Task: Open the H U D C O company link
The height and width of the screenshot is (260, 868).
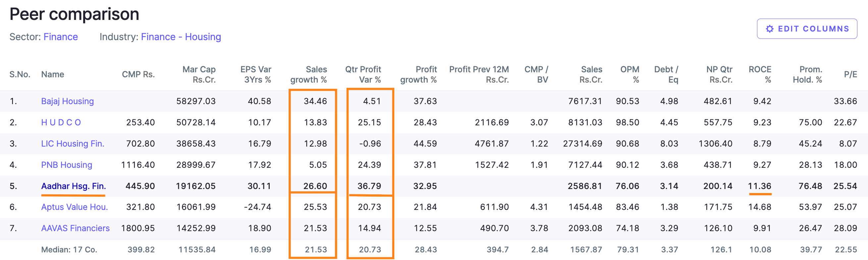Action: (x=61, y=122)
